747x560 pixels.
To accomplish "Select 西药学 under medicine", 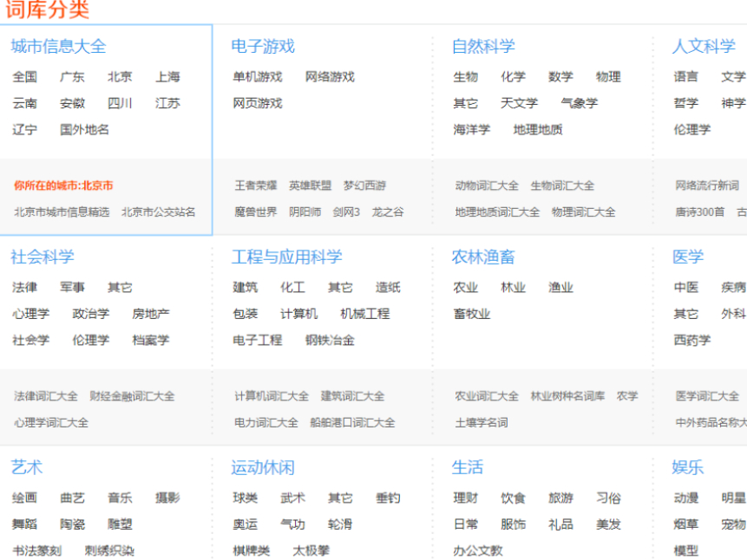I will pyautogui.click(x=692, y=340).
